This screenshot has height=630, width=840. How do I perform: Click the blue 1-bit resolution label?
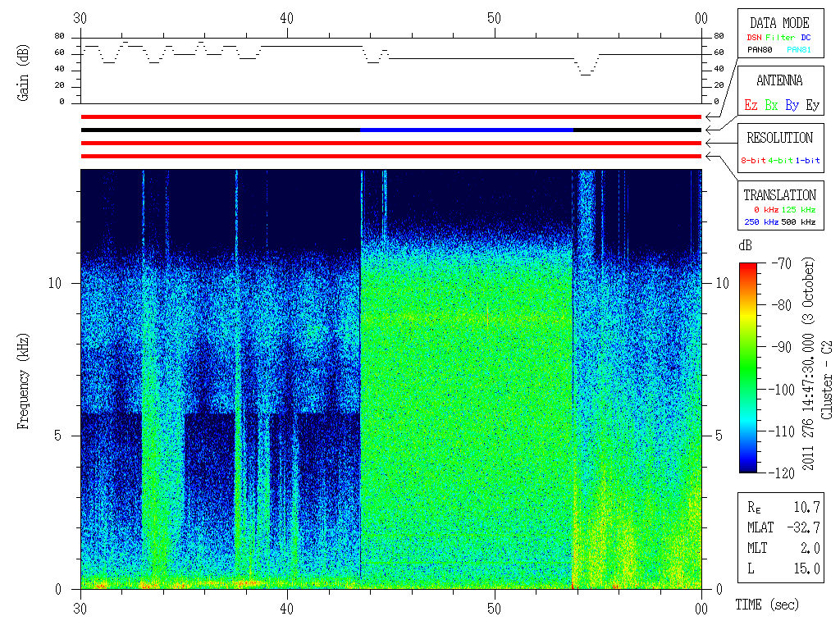[x=807, y=160]
